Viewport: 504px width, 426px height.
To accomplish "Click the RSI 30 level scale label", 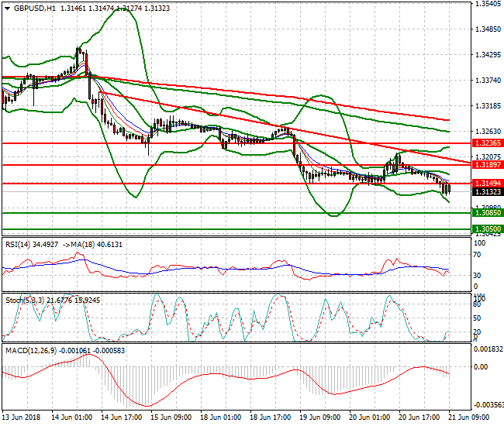I will coord(478,276).
